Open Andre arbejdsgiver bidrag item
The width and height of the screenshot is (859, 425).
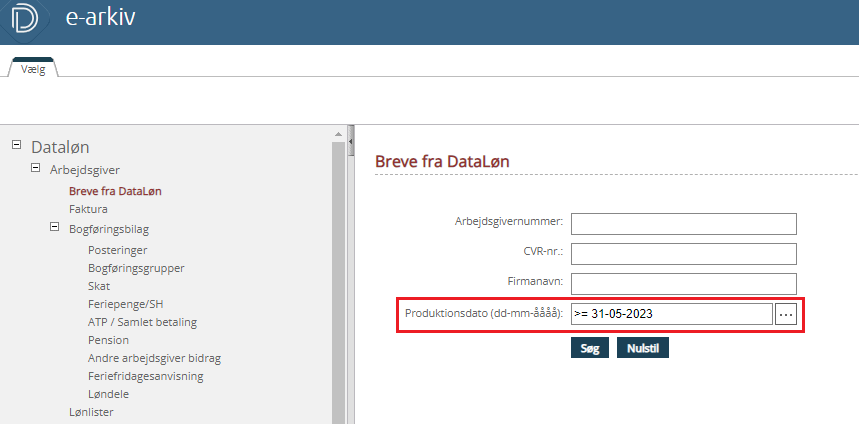[154, 359]
